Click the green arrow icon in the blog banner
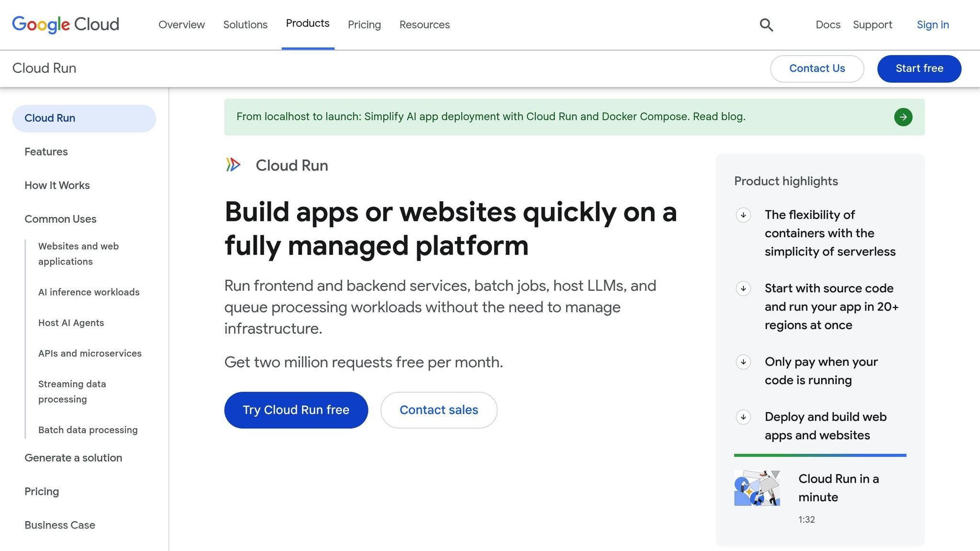This screenshot has width=980, height=551. 903,117
